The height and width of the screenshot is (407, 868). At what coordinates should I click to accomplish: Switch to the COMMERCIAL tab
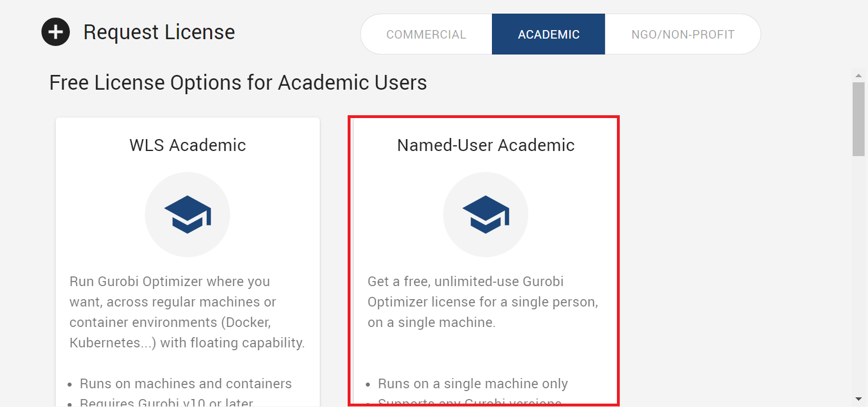pyautogui.click(x=426, y=35)
